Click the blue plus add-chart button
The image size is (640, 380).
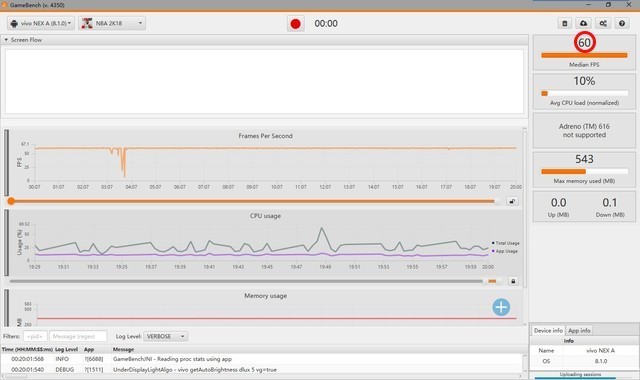coord(501,307)
